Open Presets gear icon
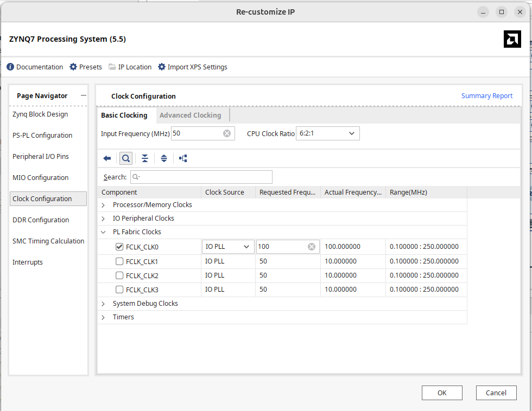Viewport: 532px width, 411px height. click(73, 67)
